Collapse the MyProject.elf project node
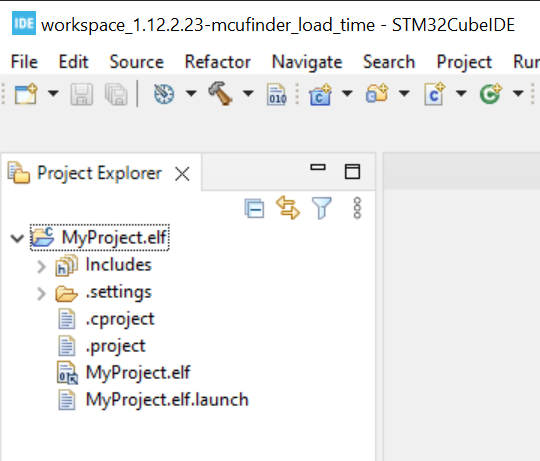This screenshot has width=540, height=461. pos(17,238)
